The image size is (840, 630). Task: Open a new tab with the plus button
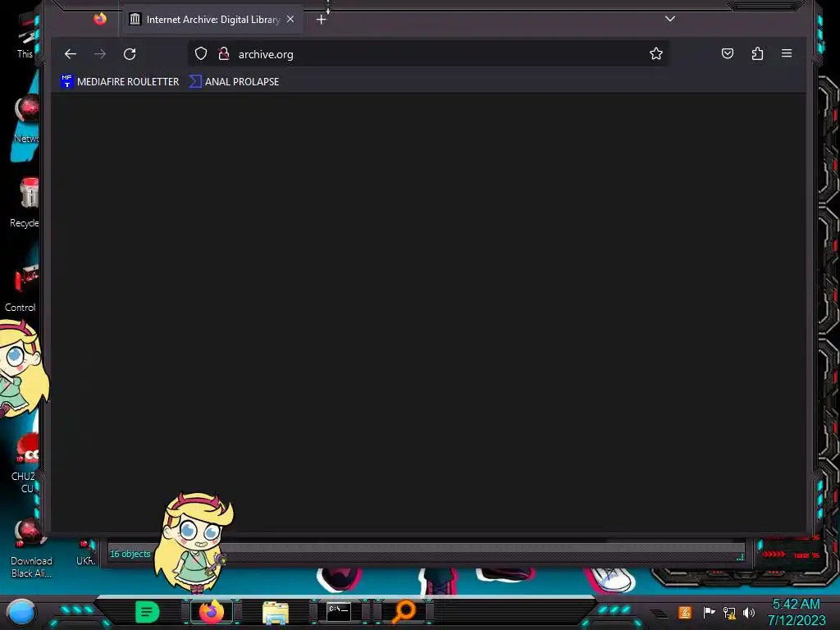321,20
